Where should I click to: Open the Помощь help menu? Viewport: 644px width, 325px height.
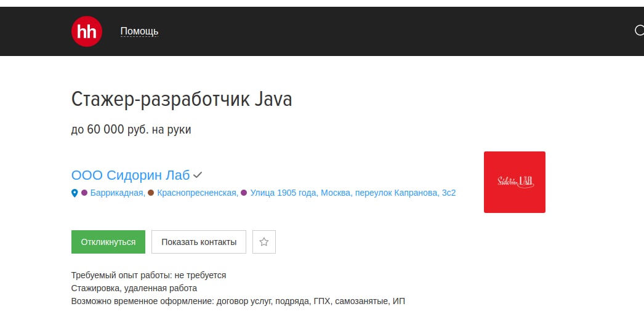139,31
